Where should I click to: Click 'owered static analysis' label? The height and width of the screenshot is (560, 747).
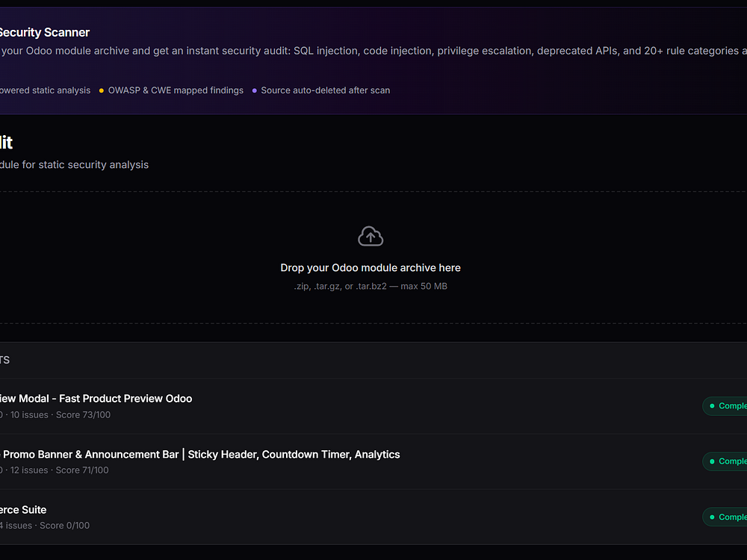point(45,90)
